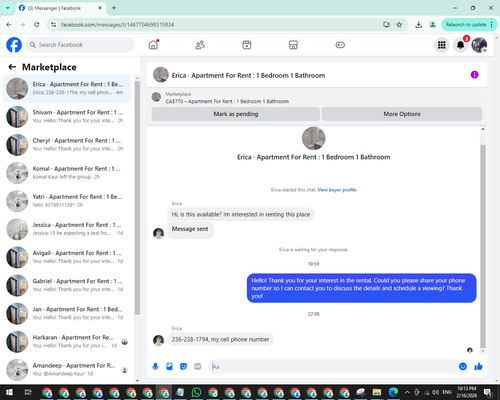
Task: Reload the page in Chrome
Action: [x=37, y=25]
